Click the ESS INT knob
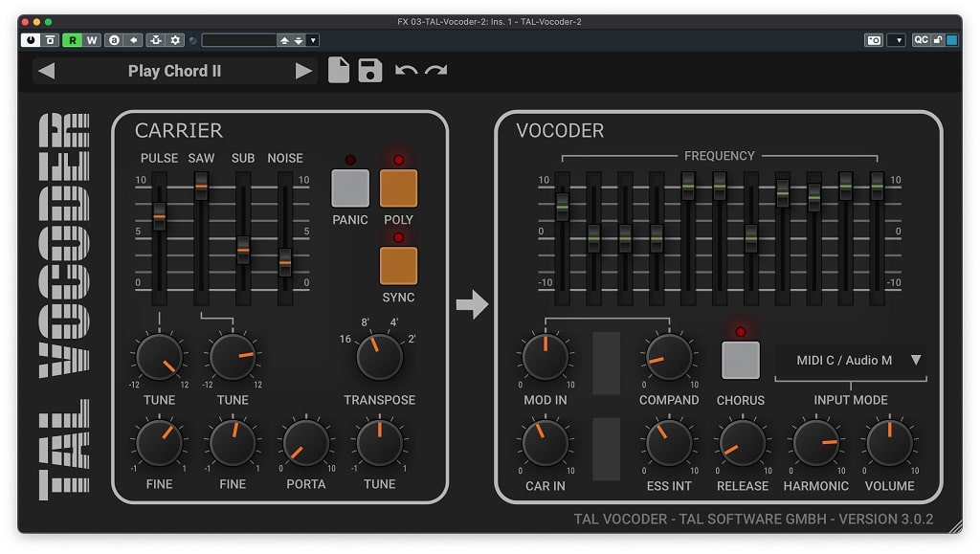 coord(669,443)
